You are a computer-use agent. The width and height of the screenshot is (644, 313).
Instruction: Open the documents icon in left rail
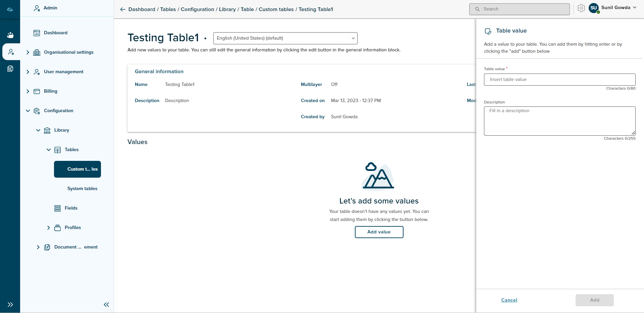[x=10, y=69]
